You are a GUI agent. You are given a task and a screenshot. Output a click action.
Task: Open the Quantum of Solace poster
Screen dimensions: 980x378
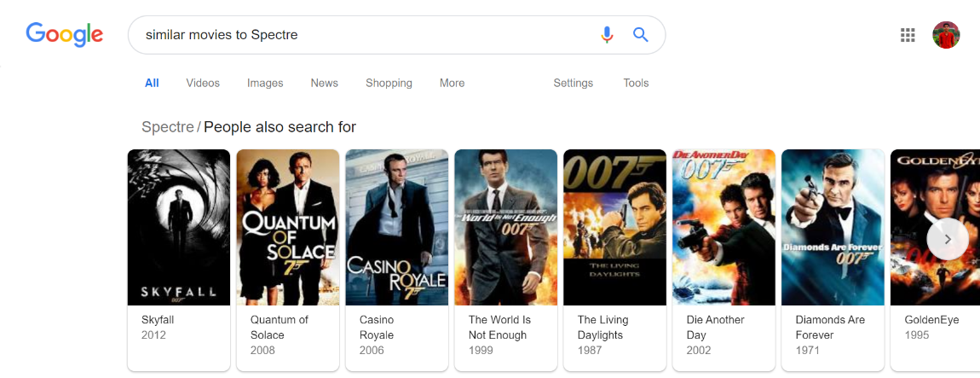click(288, 227)
